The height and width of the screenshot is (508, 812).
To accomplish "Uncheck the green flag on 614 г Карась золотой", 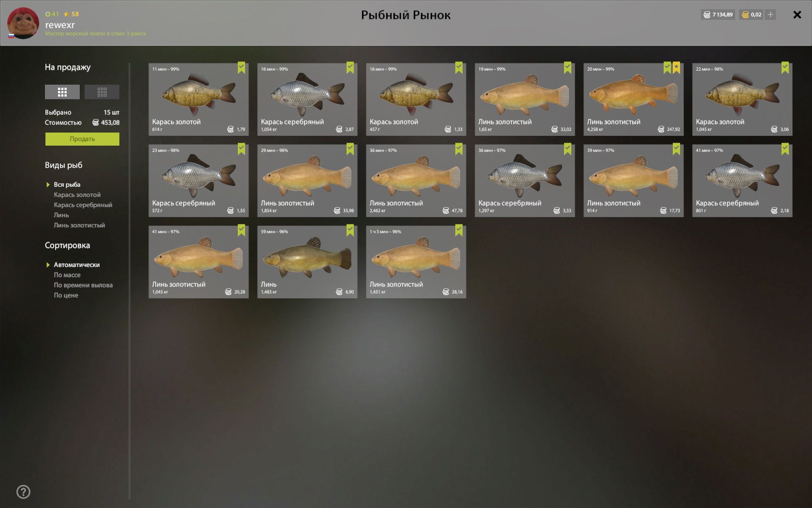I will [x=241, y=68].
